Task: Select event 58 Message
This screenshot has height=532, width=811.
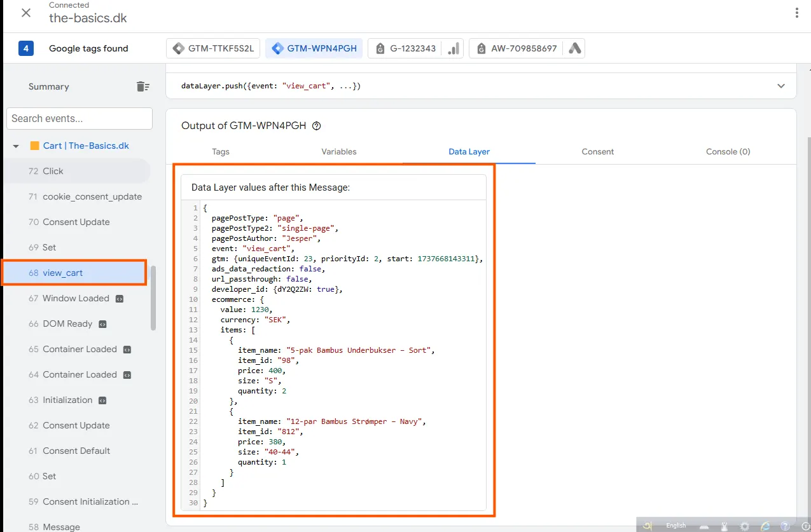Action: click(x=78, y=526)
